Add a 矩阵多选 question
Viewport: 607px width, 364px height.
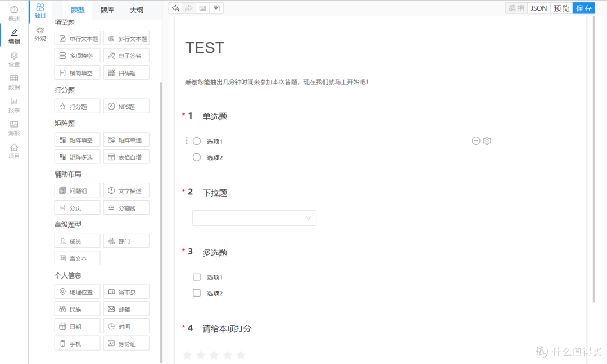click(x=78, y=157)
